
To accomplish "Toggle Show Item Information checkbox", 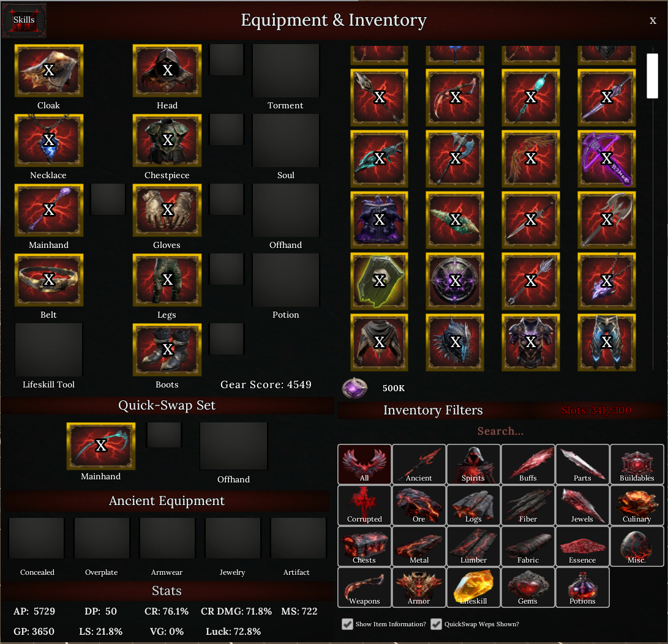I will tap(348, 624).
